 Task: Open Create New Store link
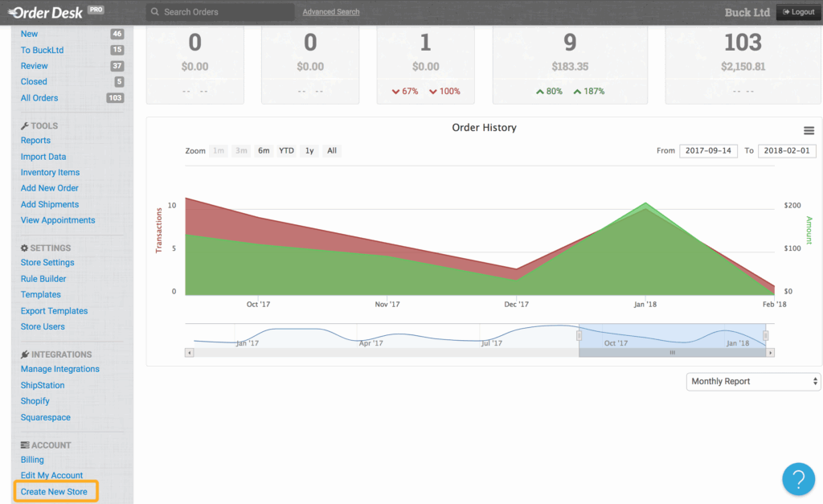pos(54,491)
